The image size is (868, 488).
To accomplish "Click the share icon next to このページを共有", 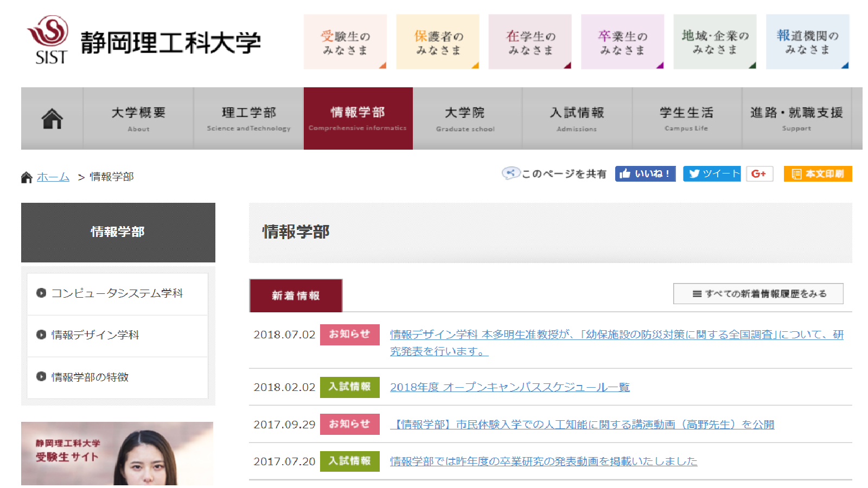I will [510, 174].
